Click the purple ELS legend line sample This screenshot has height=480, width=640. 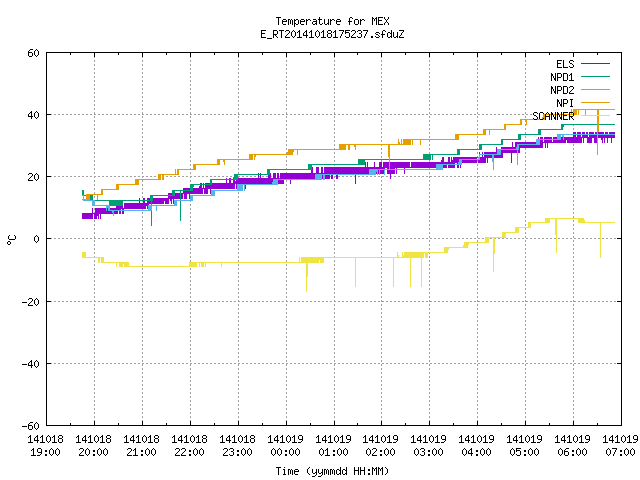(x=595, y=64)
